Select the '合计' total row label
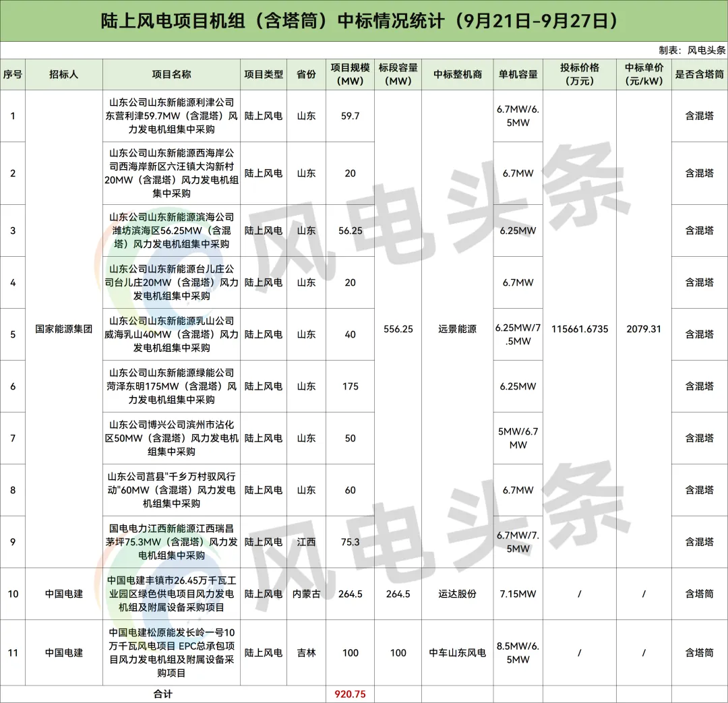This screenshot has height=703, width=728. [x=162, y=694]
